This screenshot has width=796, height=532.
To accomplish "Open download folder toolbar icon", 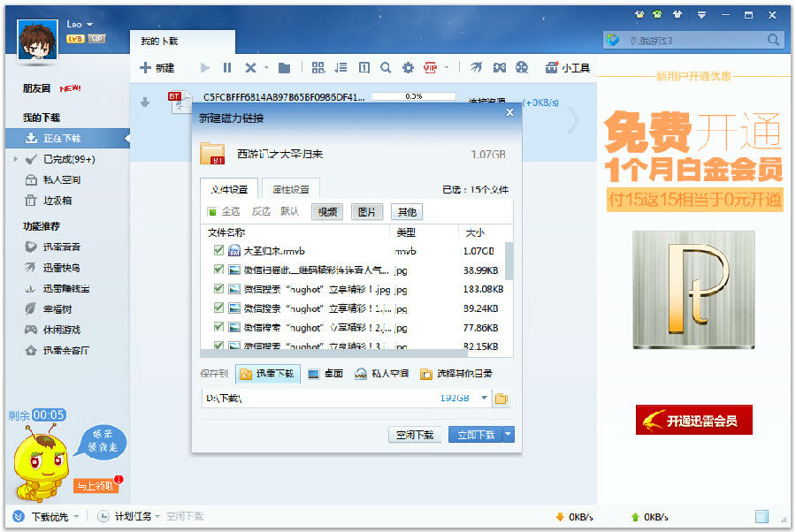I will pos(284,67).
